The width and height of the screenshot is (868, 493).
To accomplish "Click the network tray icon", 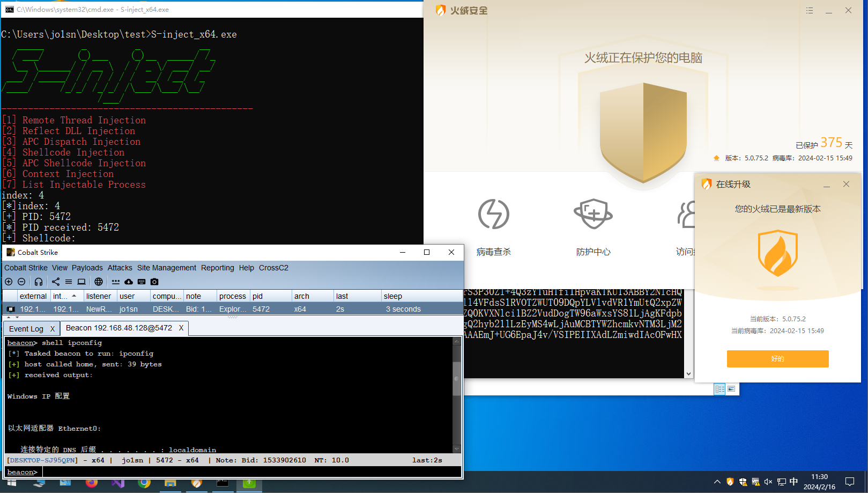I will point(781,482).
